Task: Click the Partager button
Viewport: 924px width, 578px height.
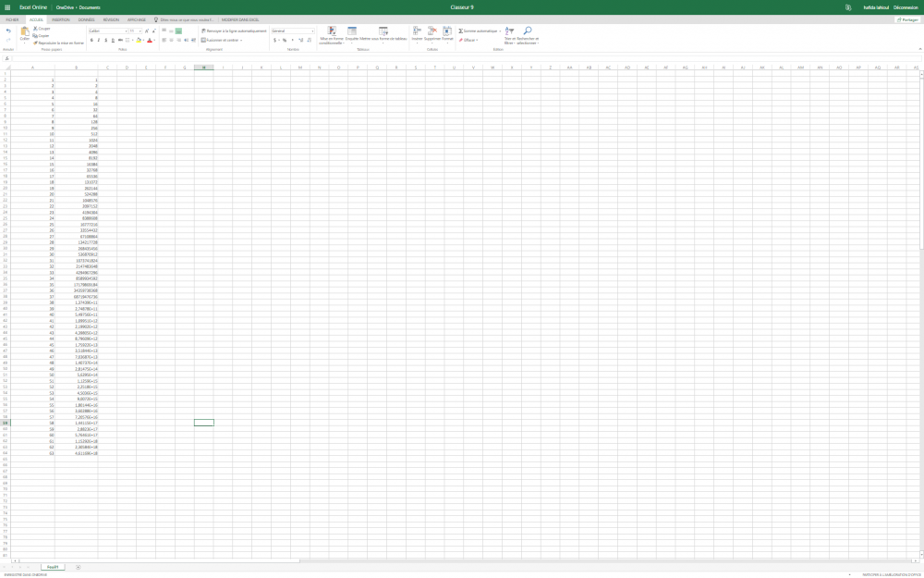Action: click(x=906, y=18)
